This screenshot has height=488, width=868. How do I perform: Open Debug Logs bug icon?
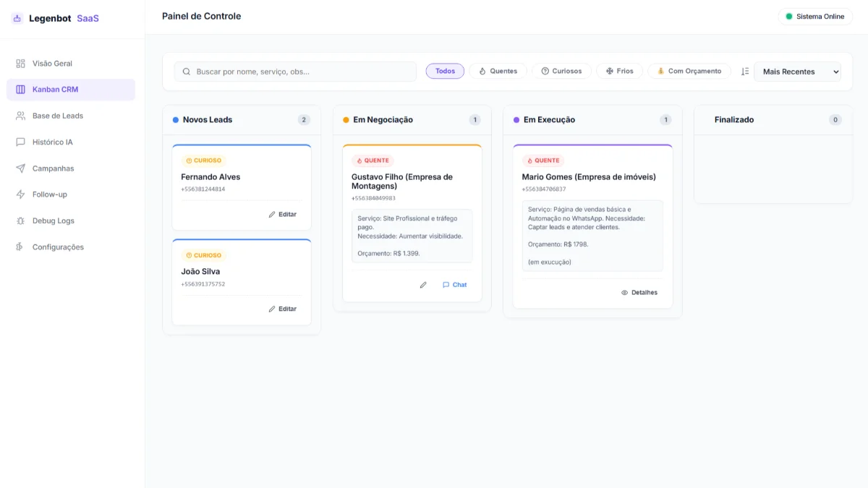(20, 220)
